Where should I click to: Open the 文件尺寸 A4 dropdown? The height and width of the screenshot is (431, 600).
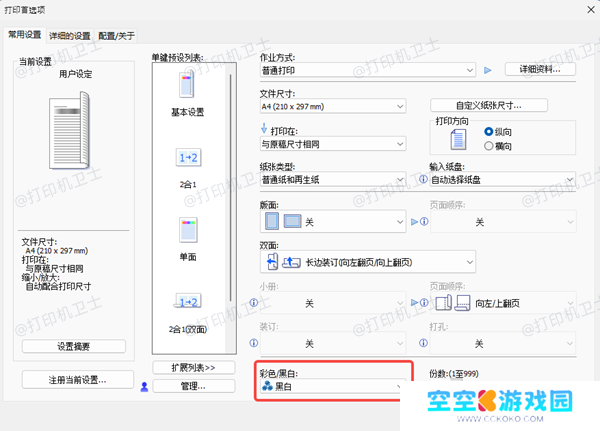333,106
